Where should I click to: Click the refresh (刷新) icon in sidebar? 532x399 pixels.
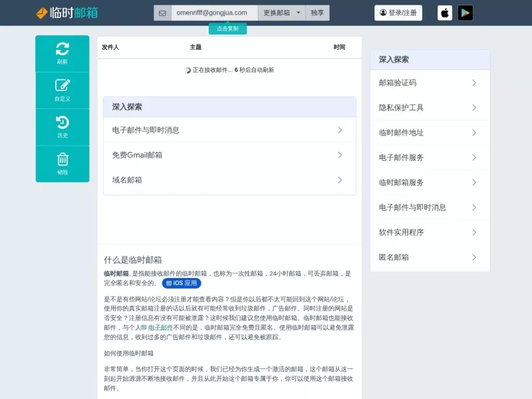[x=63, y=49]
